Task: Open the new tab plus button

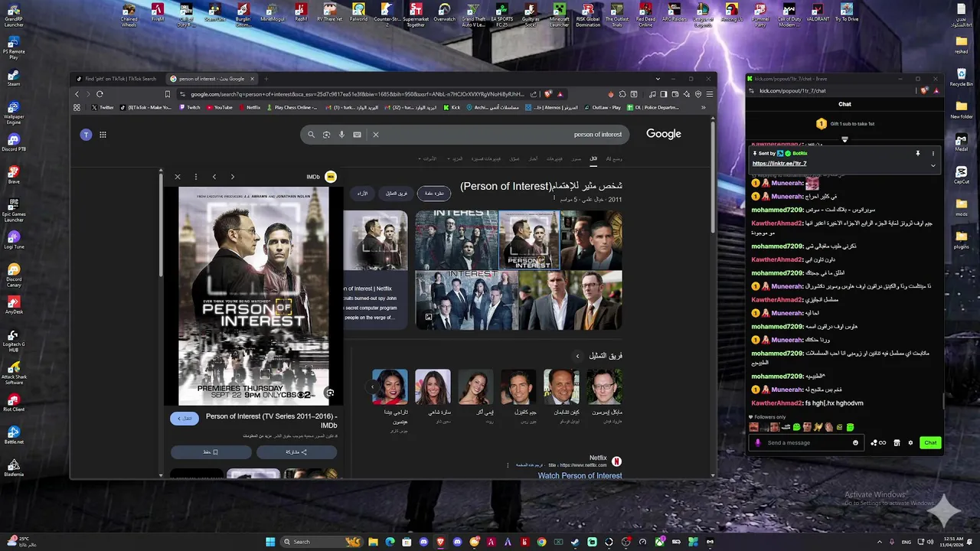Action: [266, 79]
